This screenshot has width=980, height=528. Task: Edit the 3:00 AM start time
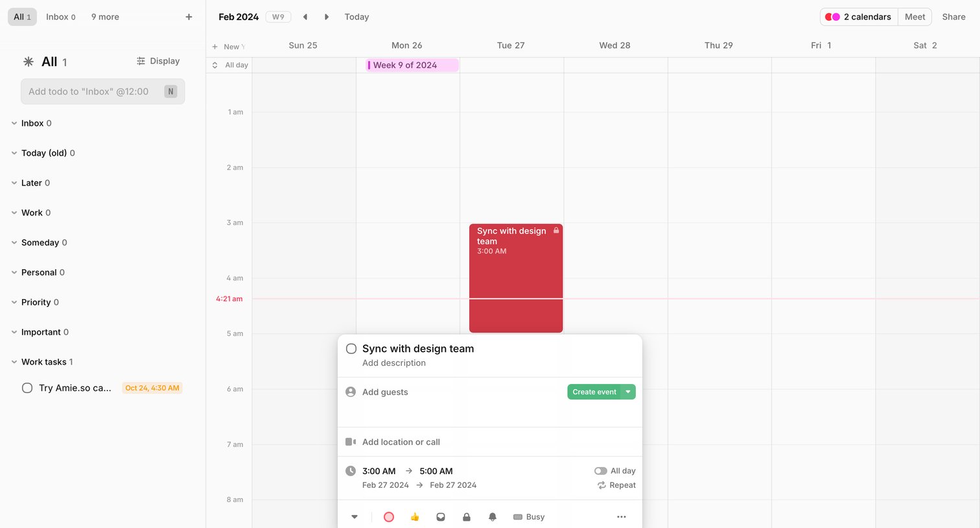pyautogui.click(x=379, y=471)
